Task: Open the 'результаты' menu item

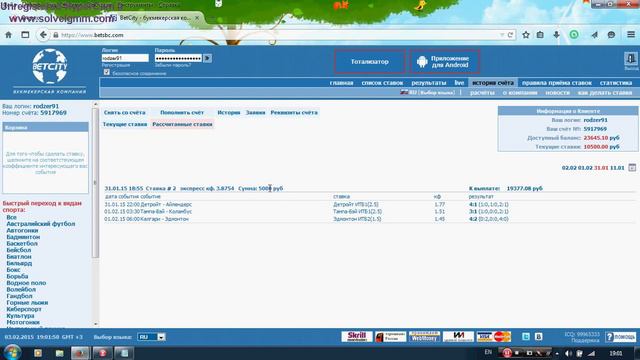Action: tap(429, 83)
